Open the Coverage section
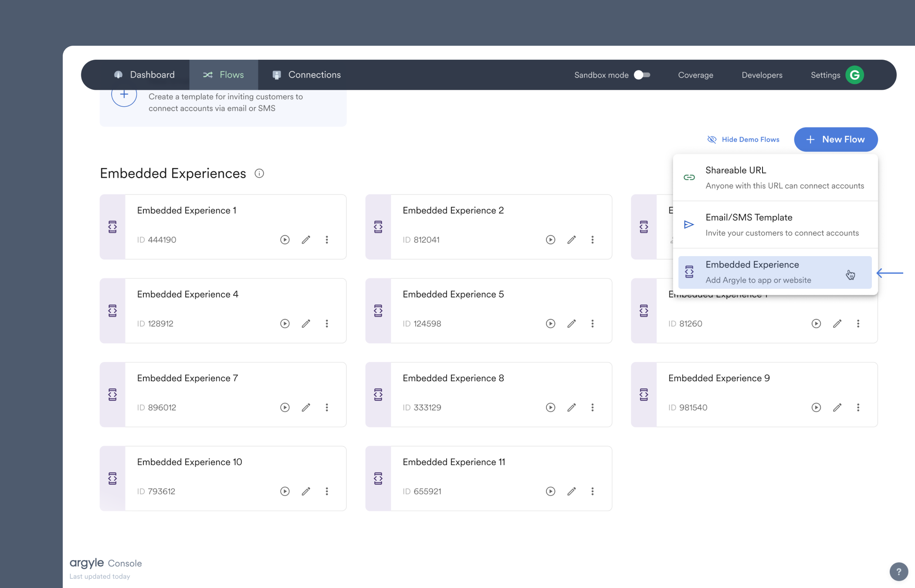Viewport: 915px width, 588px height. (x=695, y=75)
